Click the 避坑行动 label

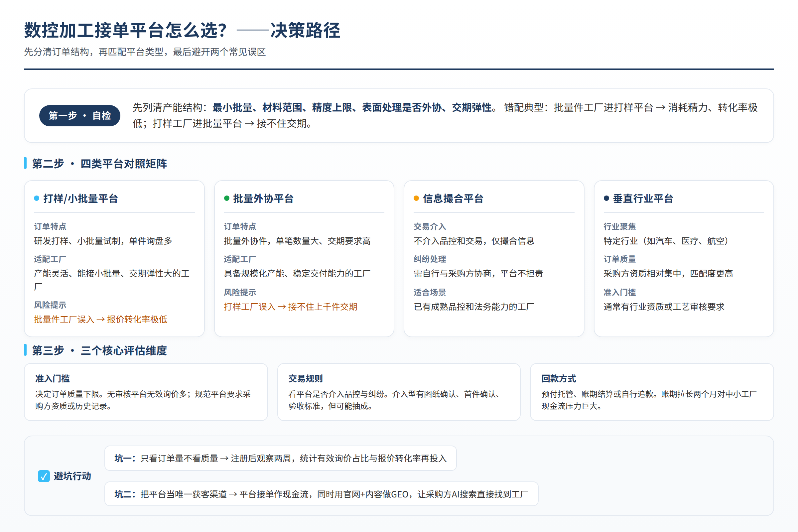click(x=72, y=476)
